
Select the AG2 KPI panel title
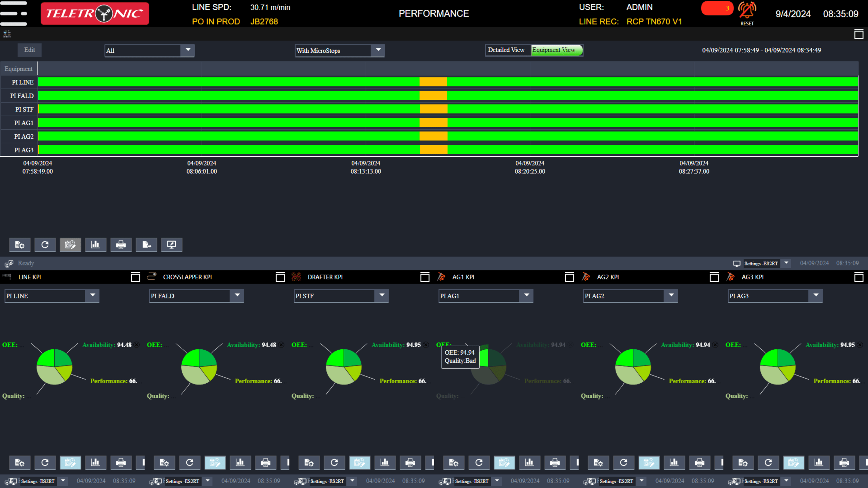(608, 277)
